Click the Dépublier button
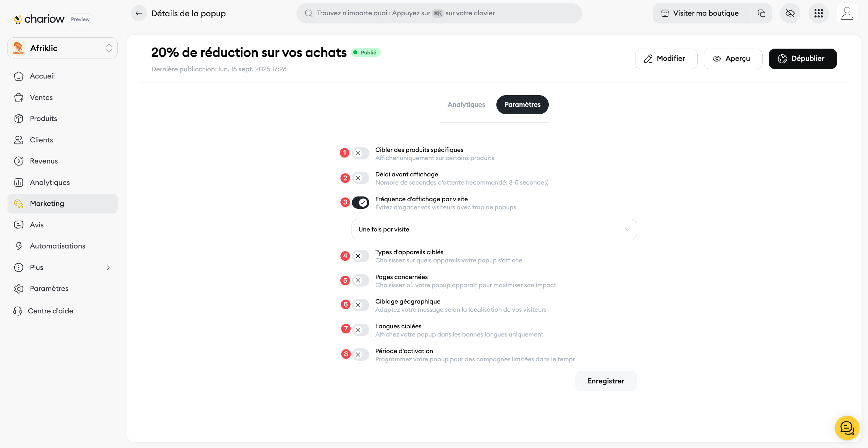 click(802, 58)
